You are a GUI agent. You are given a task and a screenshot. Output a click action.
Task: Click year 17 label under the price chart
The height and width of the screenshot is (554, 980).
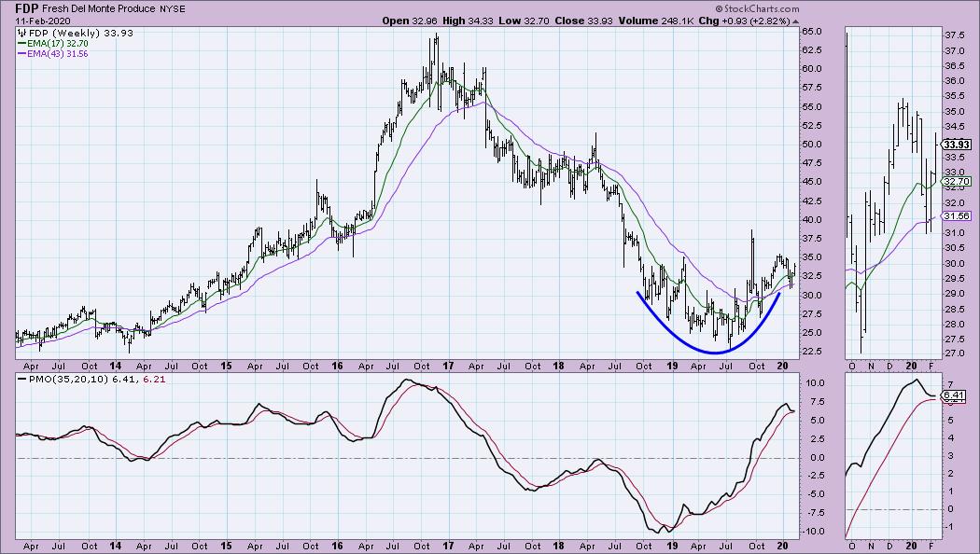click(x=448, y=366)
